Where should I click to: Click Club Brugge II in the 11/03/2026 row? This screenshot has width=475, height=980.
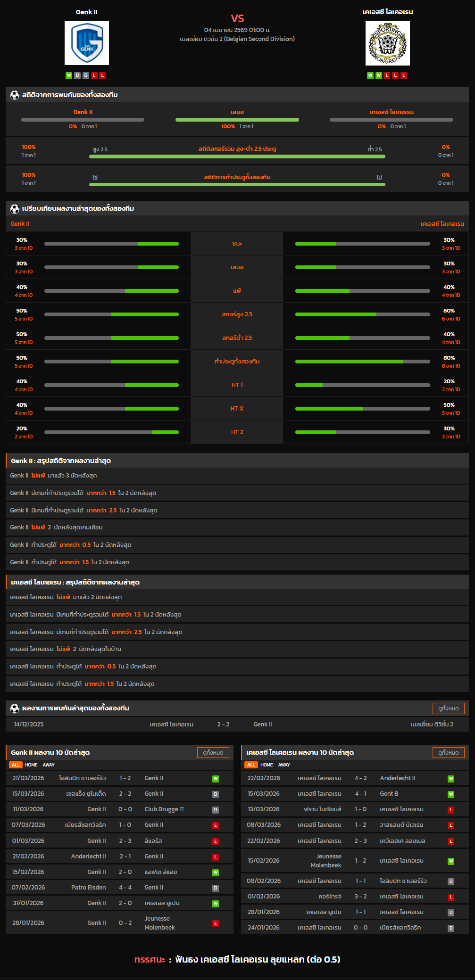tap(164, 809)
